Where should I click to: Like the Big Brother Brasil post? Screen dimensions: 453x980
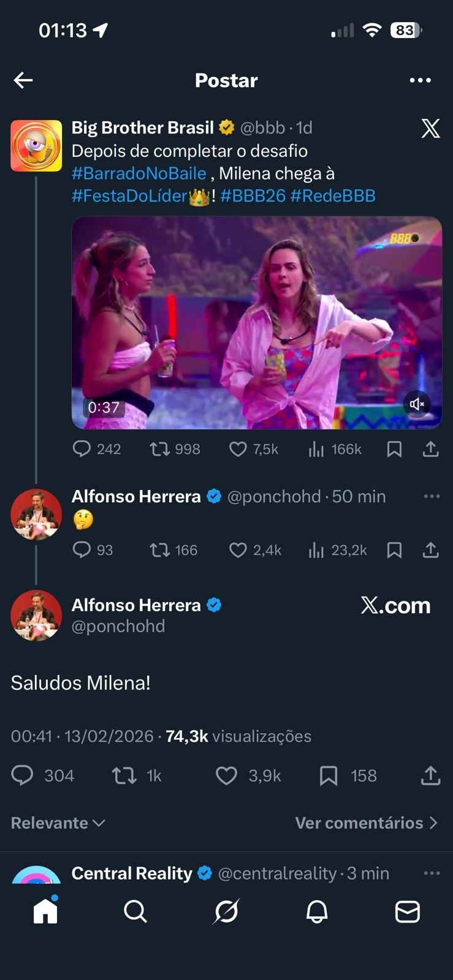(x=238, y=450)
